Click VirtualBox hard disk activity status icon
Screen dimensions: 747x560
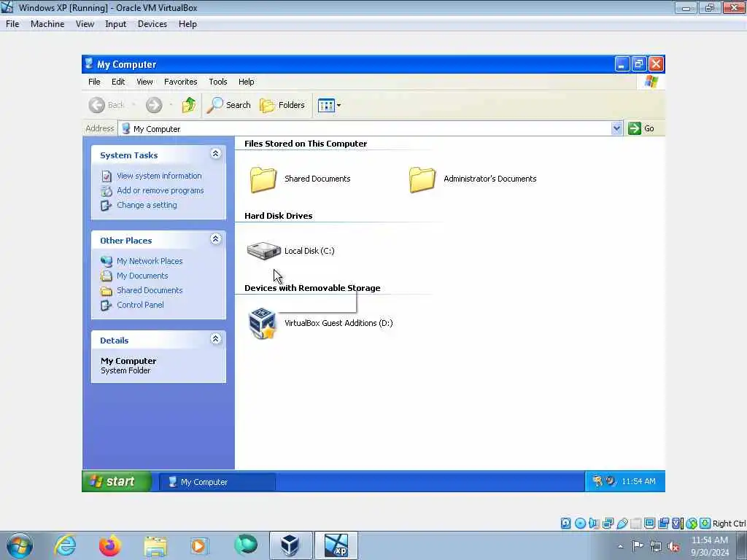565,524
